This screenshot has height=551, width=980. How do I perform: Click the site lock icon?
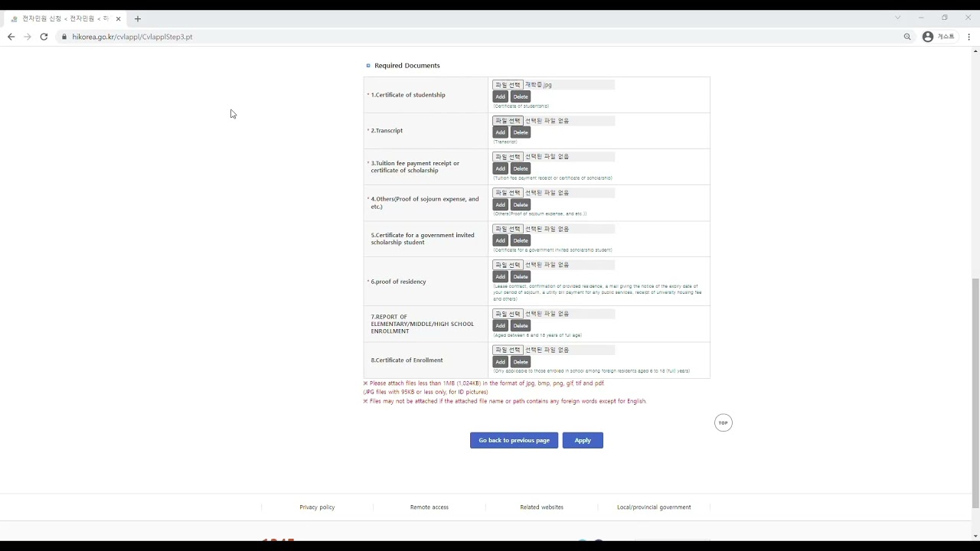tap(64, 37)
